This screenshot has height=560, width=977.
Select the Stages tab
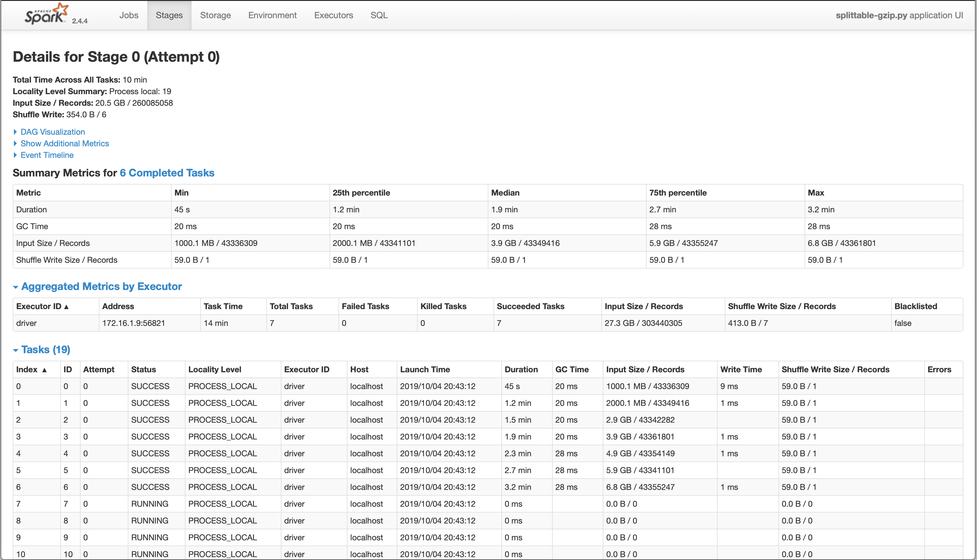[169, 15]
